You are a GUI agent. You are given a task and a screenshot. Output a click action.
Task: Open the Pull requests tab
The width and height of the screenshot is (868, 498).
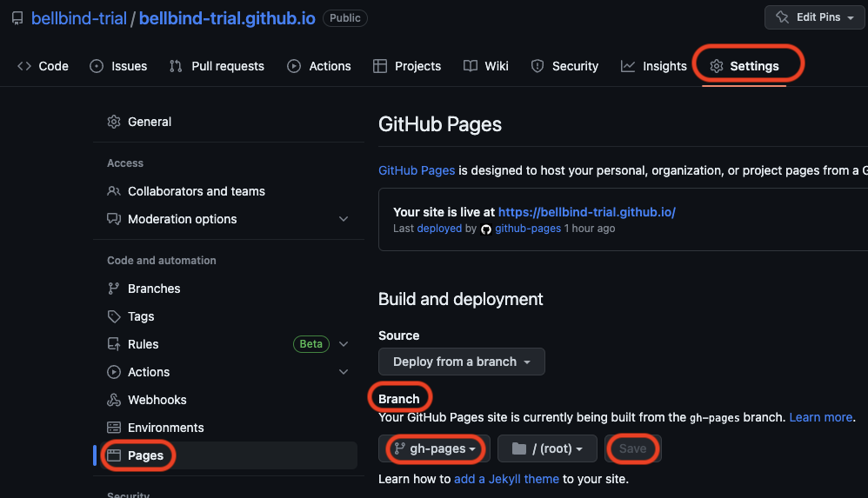pyautogui.click(x=217, y=66)
